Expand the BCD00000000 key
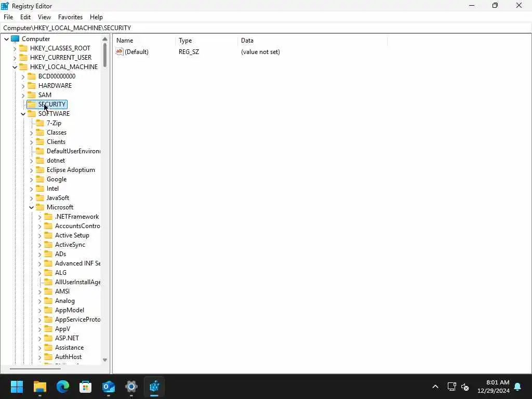532x399 pixels. (x=23, y=76)
